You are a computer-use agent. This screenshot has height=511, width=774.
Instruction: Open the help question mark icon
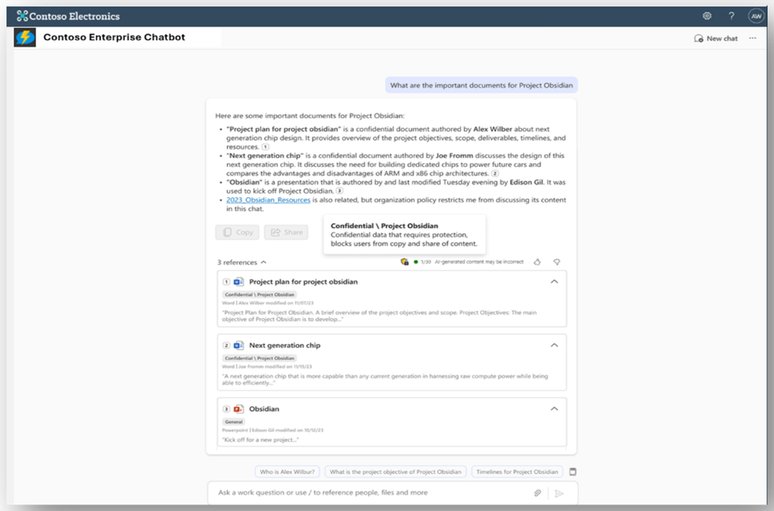coord(731,16)
